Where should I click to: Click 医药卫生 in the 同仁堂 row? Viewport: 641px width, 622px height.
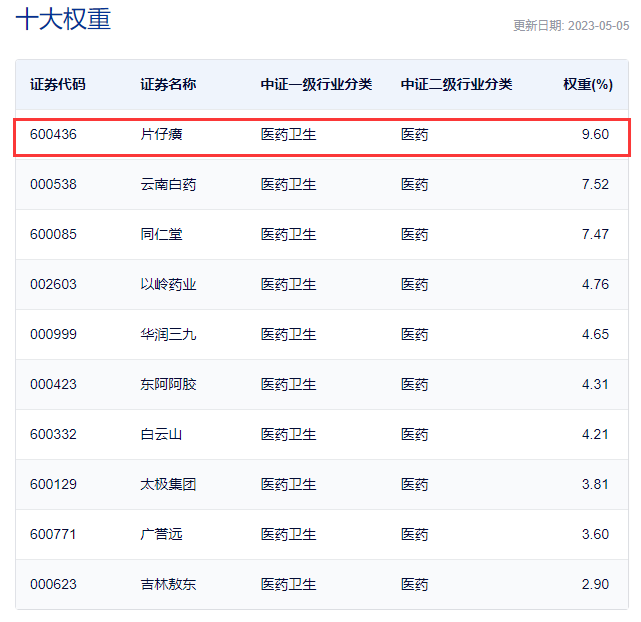coord(289,234)
